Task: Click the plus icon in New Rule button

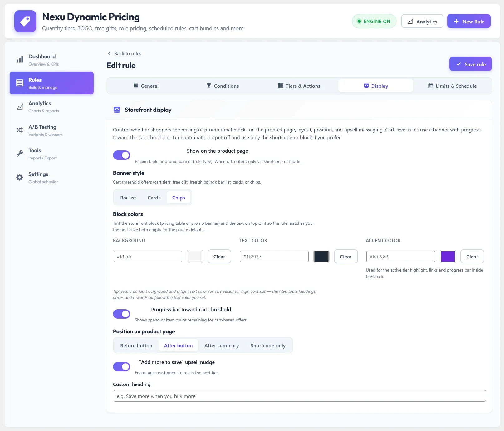Action: [456, 21]
